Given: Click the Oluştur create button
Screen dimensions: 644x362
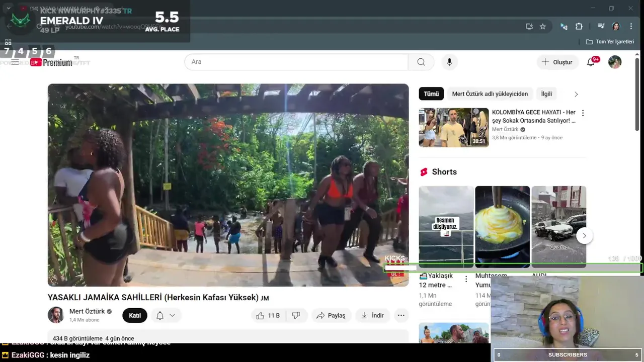Looking at the screenshot, I should (x=557, y=62).
